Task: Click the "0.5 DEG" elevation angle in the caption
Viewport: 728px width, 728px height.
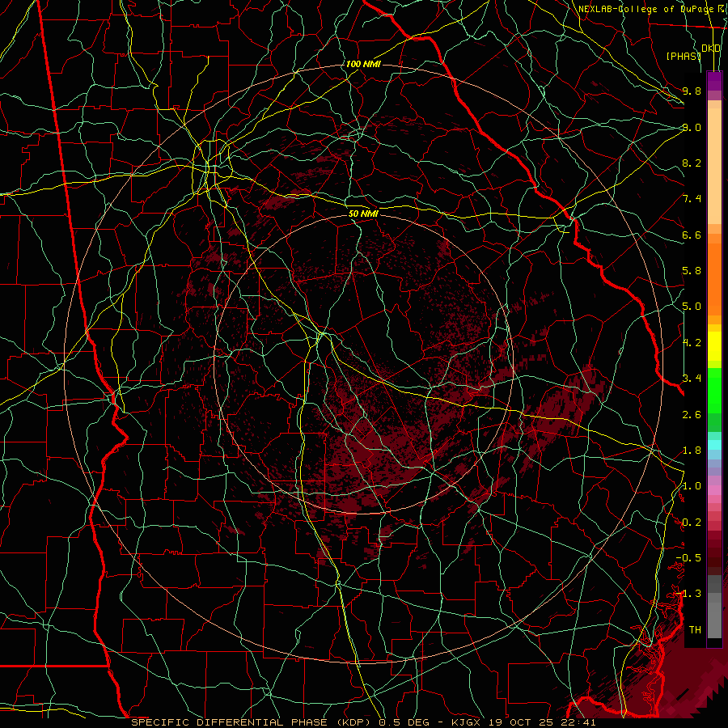Action: pyautogui.click(x=404, y=722)
